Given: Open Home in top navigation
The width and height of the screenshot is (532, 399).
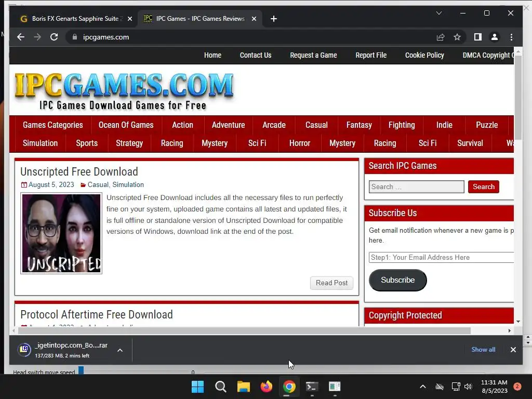Looking at the screenshot, I should (212, 55).
